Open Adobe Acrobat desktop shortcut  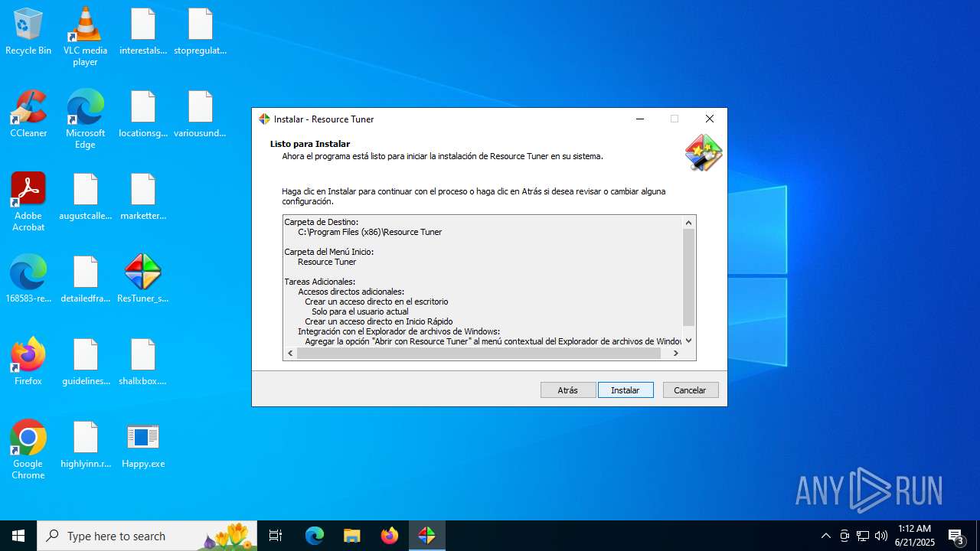click(28, 201)
